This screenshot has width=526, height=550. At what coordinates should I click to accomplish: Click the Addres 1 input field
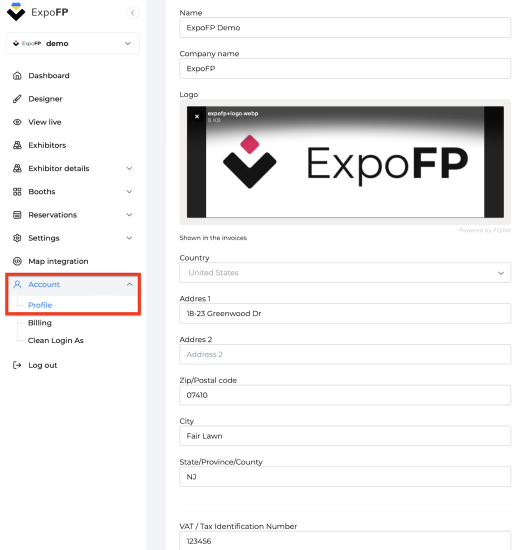click(345, 313)
